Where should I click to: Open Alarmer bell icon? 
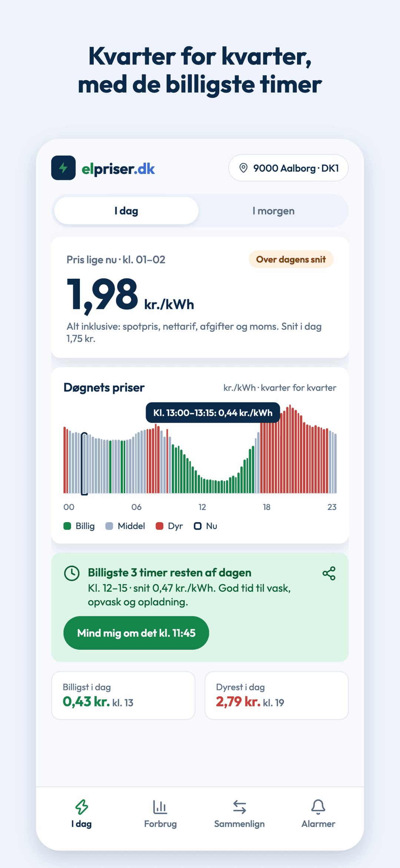click(x=318, y=807)
